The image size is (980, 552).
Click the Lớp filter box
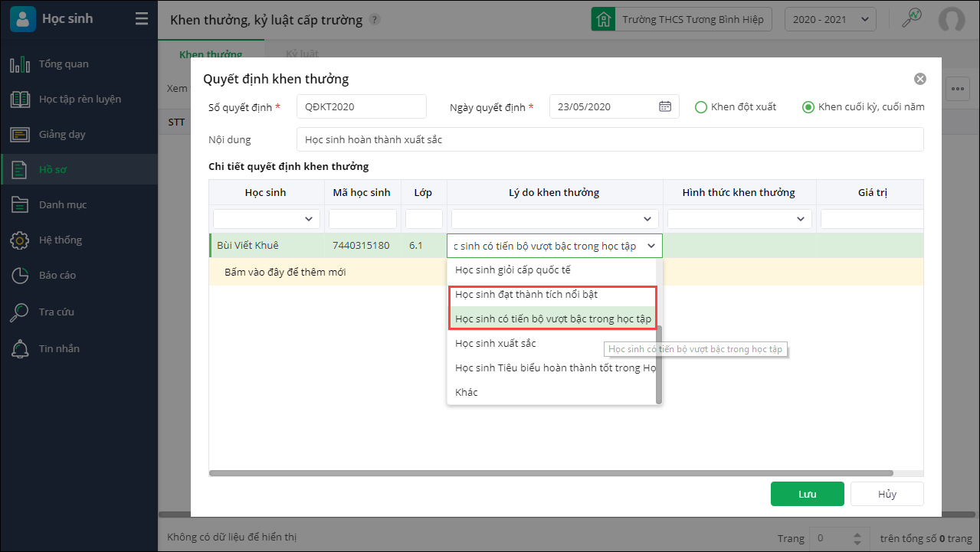pos(424,219)
